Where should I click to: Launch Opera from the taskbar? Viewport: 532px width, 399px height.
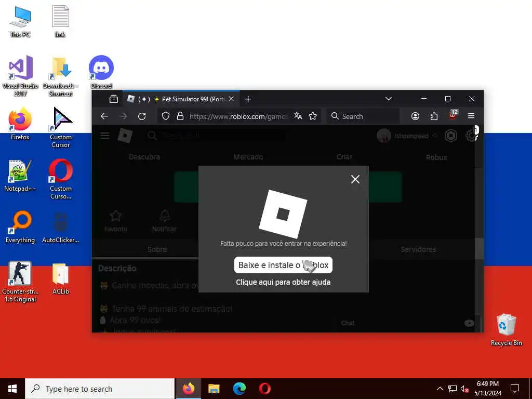tap(264, 389)
